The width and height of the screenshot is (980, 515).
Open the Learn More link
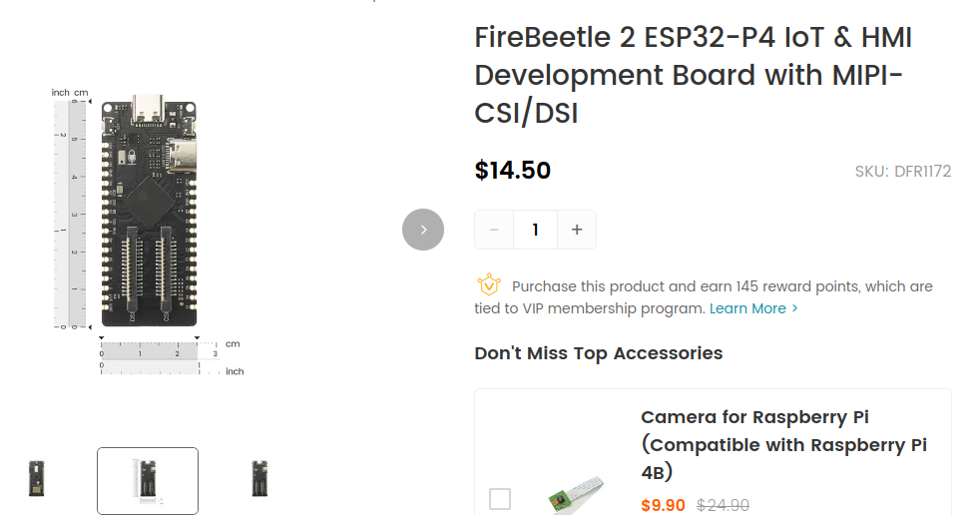tap(747, 308)
